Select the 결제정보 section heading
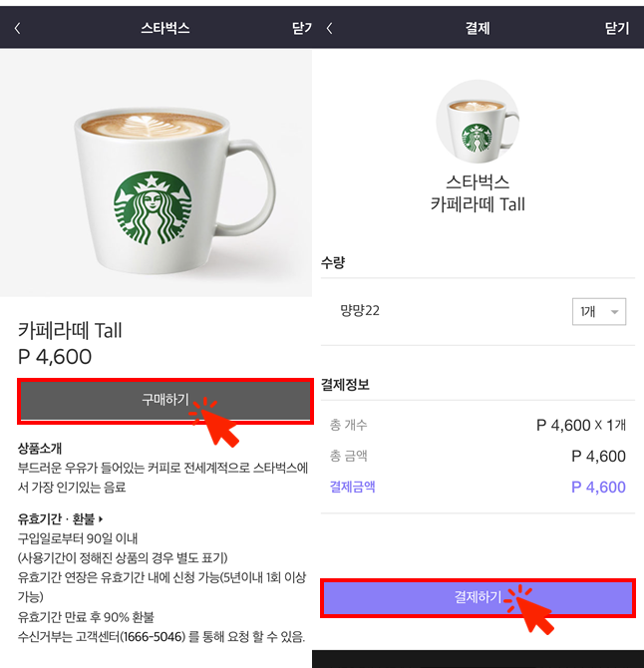The width and height of the screenshot is (644, 668). coord(345,385)
